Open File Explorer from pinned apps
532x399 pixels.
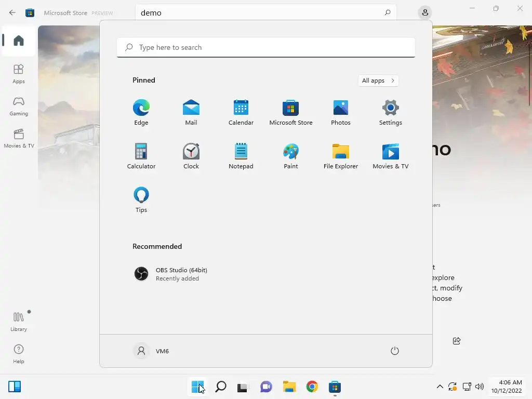[x=341, y=156]
